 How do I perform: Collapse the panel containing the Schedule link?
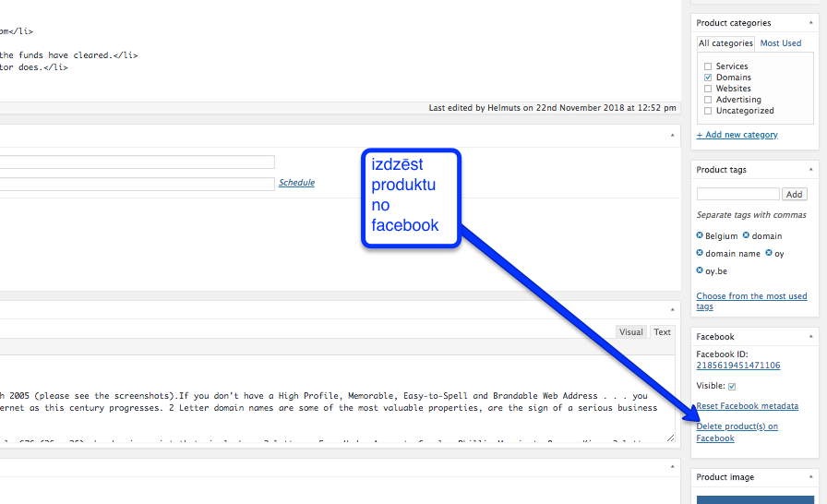(673, 136)
